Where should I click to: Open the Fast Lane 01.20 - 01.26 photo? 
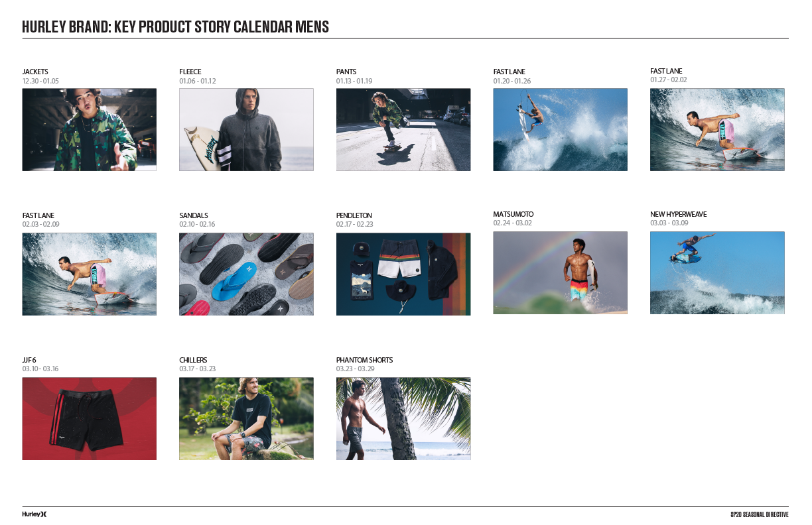point(561,130)
